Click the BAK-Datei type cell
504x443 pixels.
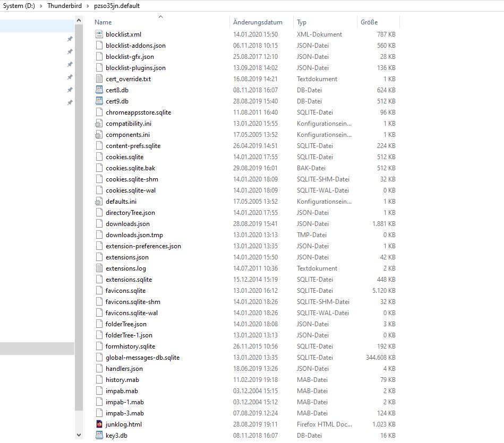(311, 168)
